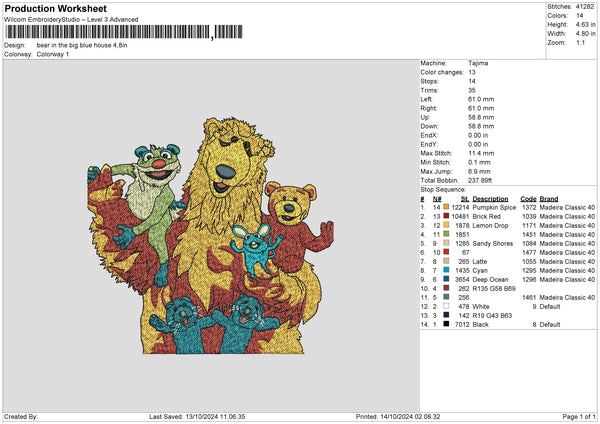Image resolution: width=600 pixels, height=424 pixels.
Task: Select the 'Deep Ocean' description text
Action: coord(490,279)
